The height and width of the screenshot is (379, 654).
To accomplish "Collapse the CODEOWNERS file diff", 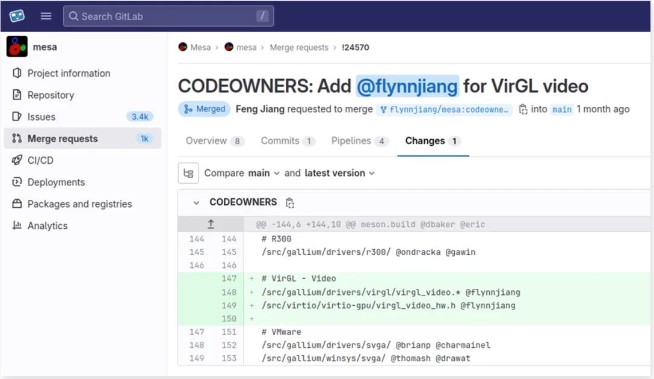I will pyautogui.click(x=196, y=203).
